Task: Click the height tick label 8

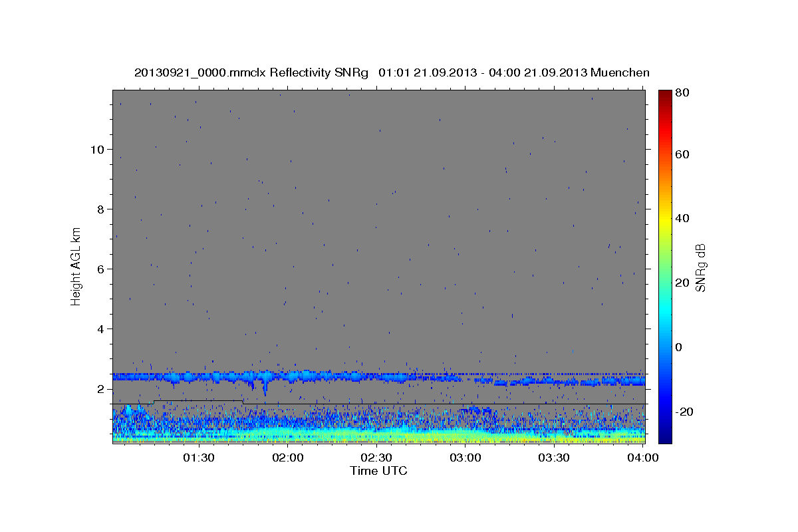Action: pyautogui.click(x=100, y=209)
